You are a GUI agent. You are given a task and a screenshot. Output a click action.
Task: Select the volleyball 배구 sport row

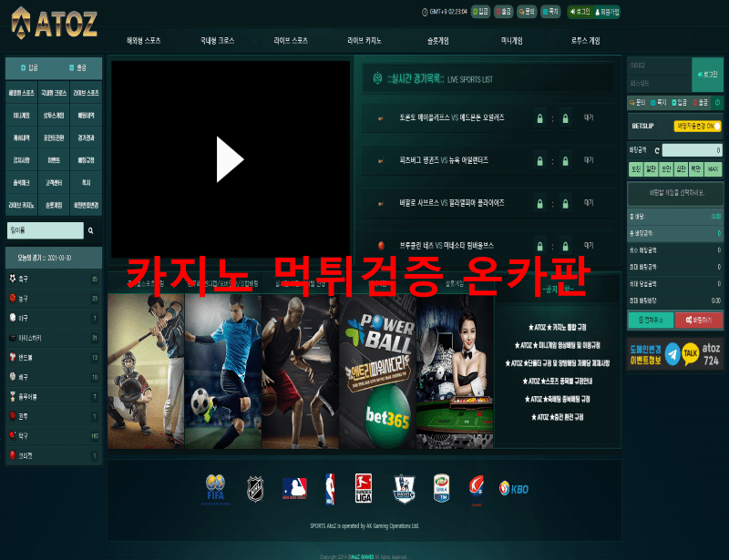pos(54,377)
